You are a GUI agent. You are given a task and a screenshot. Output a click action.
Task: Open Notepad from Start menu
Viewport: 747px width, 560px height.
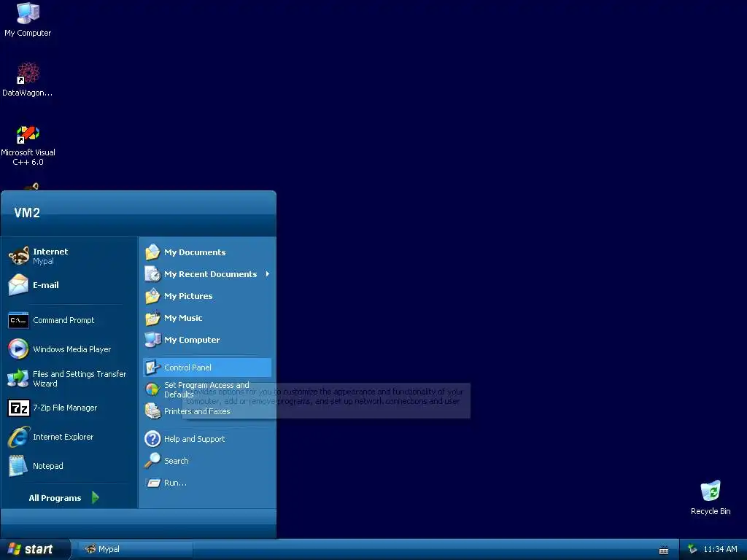coord(69,466)
